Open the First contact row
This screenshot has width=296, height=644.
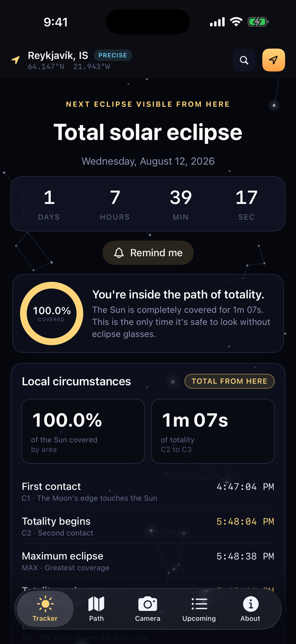(148, 492)
